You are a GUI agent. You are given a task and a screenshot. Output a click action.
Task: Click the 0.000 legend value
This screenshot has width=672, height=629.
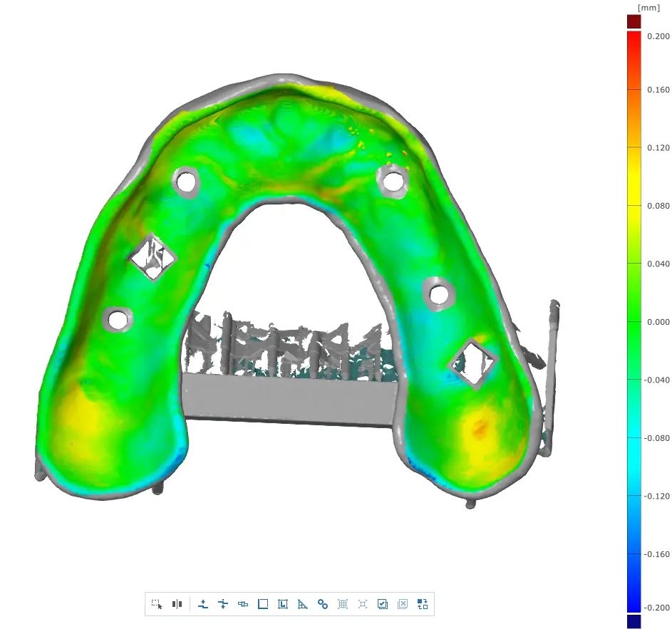658,322
